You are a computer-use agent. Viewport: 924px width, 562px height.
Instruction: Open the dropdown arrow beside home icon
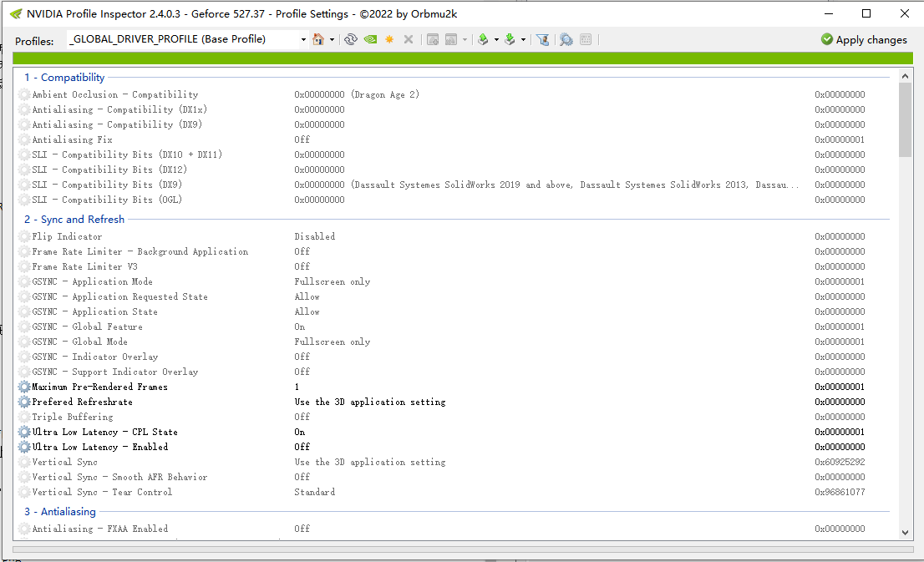pos(333,40)
